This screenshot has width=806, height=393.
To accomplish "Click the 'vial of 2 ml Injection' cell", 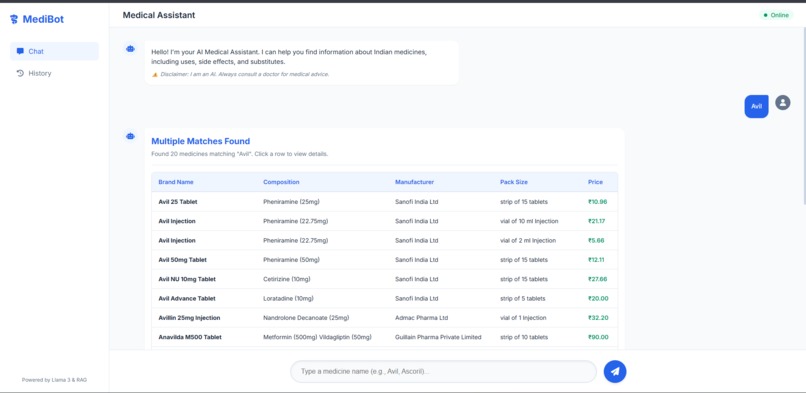I will [527, 240].
